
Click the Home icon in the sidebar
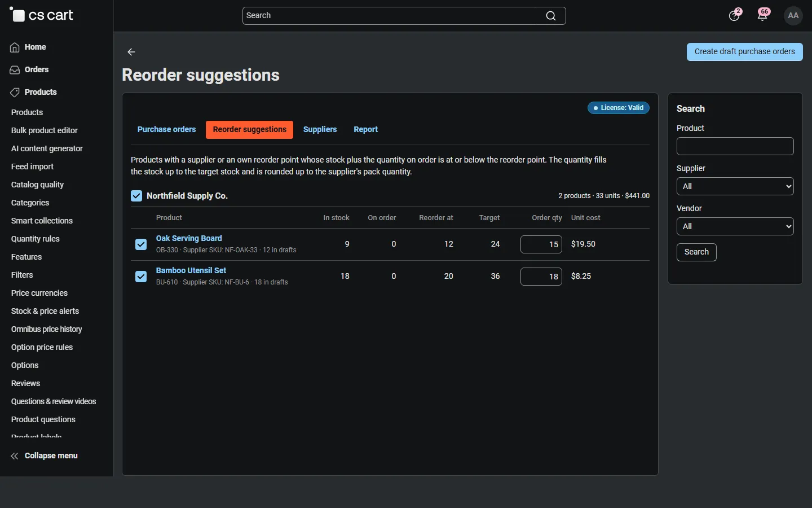pyautogui.click(x=15, y=47)
